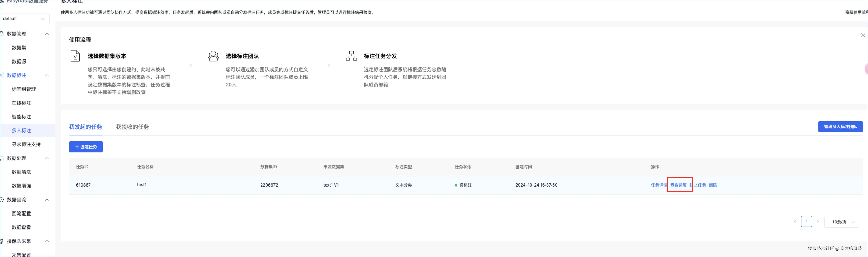Viewport: 868px width, 257px height.
Task: Open the 10条/页 page size dropdown
Action: point(841,222)
